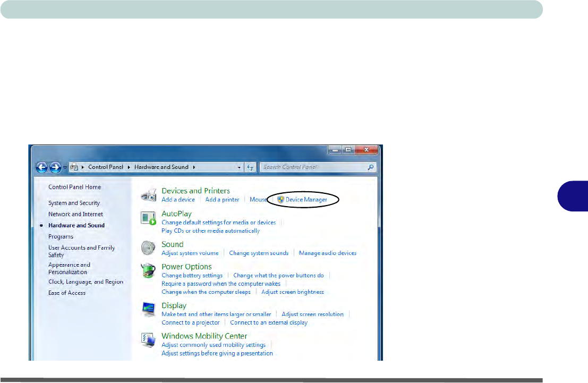588x383 pixels.
Task: Open Power Options heading
Action: [186, 267]
